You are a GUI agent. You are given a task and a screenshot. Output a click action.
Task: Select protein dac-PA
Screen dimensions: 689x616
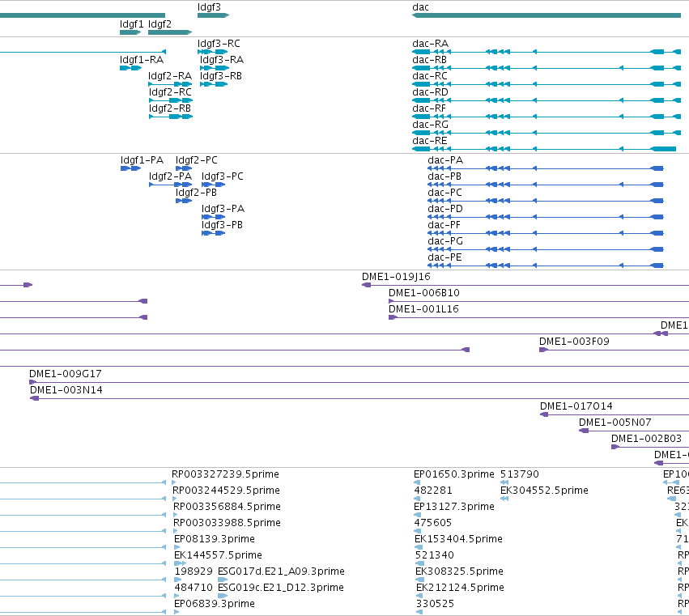pyautogui.click(x=546, y=168)
